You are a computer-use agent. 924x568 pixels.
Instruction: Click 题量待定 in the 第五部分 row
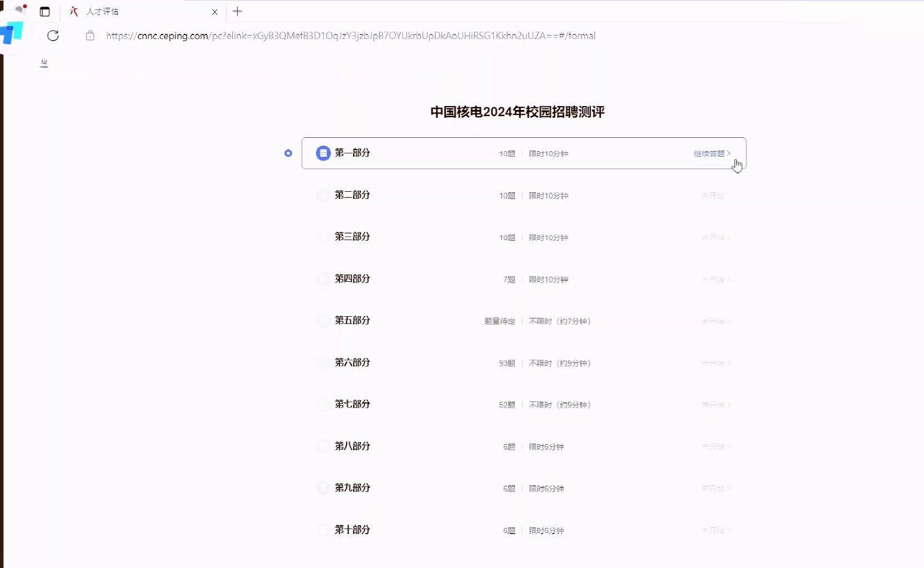[x=500, y=321]
